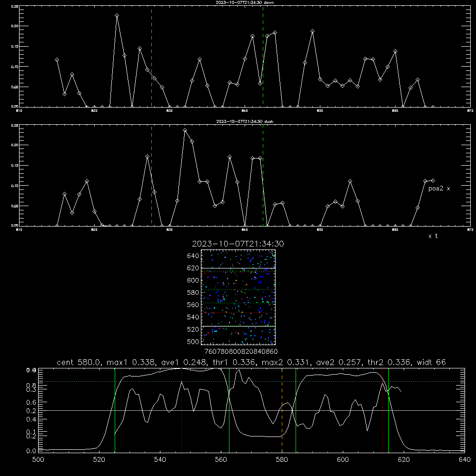
Task: Click the center image y-axis label 640
Action: [193, 256]
